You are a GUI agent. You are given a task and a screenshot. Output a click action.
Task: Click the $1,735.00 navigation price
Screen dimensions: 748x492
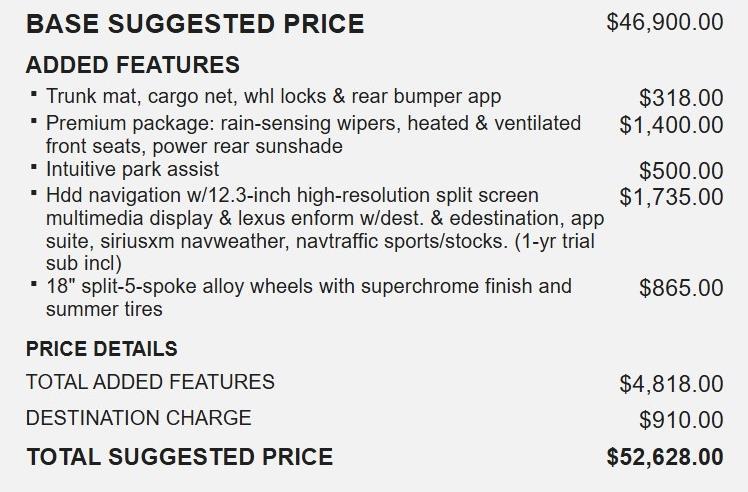670,197
